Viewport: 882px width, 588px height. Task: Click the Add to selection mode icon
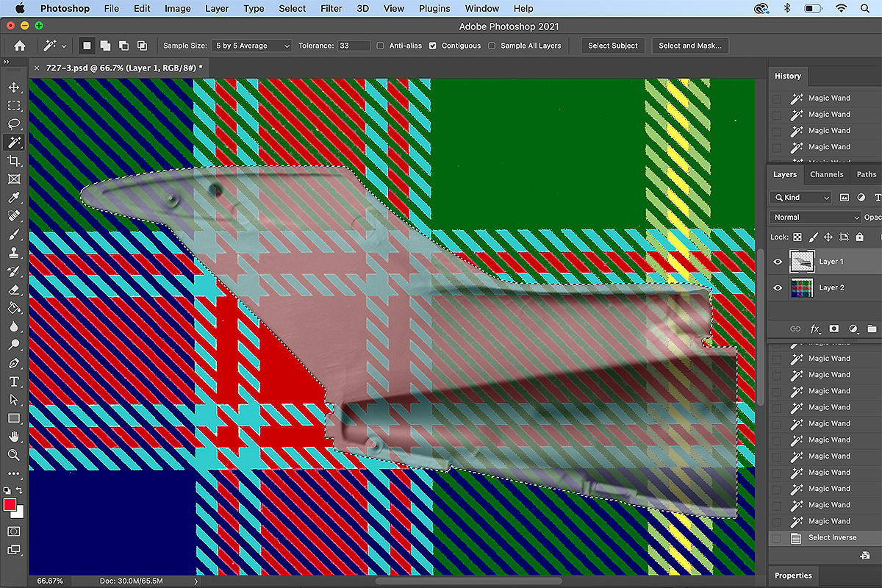click(x=106, y=46)
